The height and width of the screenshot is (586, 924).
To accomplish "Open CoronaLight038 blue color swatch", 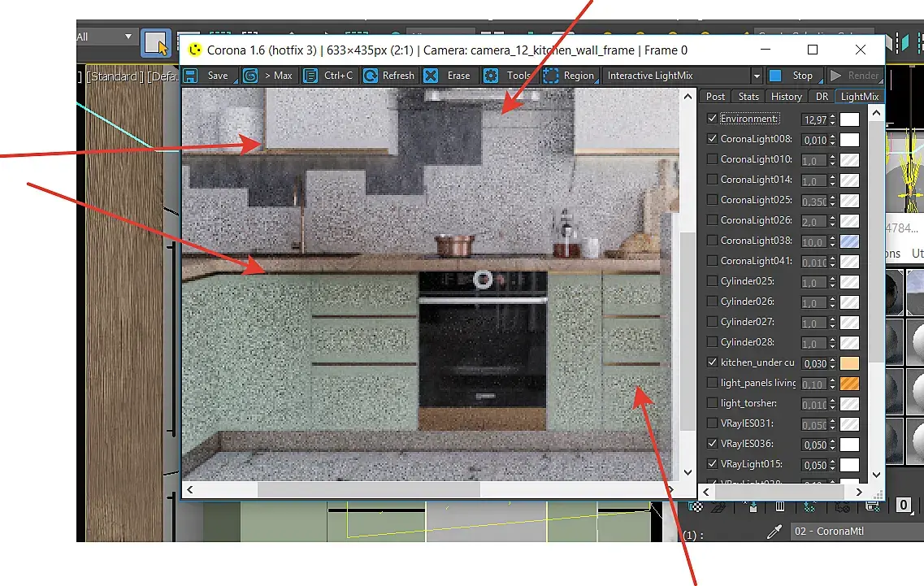I will click(849, 241).
